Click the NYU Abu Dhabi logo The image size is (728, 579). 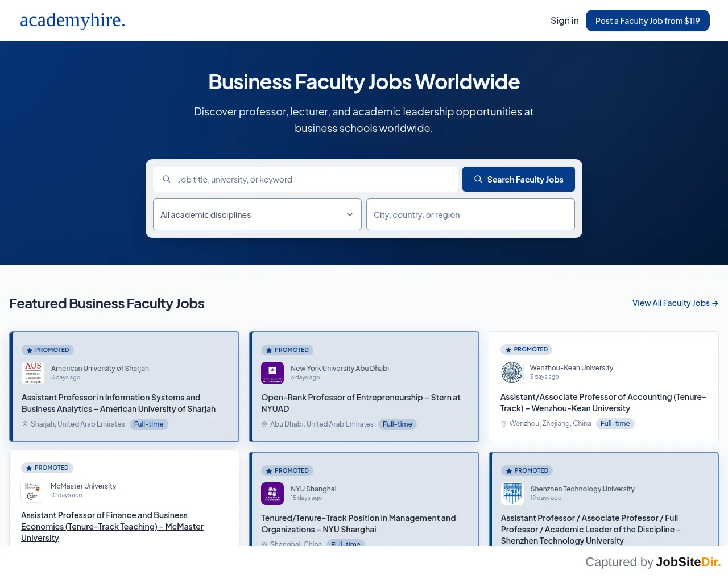[x=272, y=373]
